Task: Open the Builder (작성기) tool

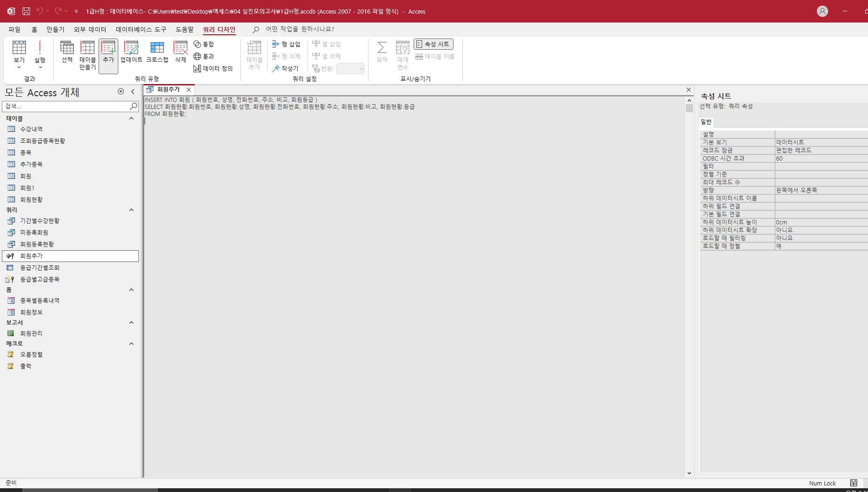Action: 285,69
